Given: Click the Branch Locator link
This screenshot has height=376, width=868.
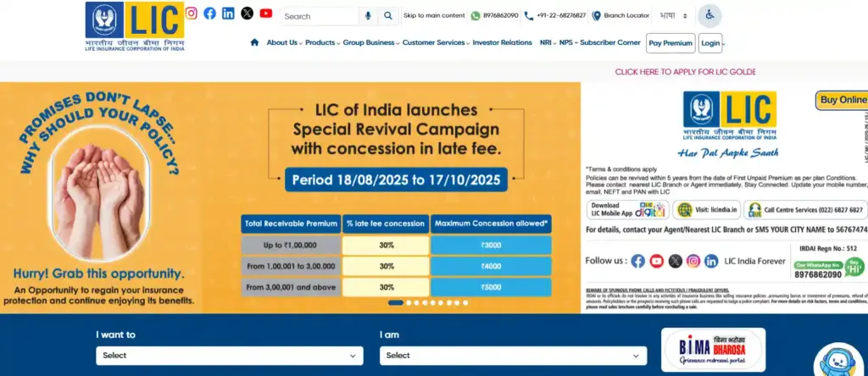Looking at the screenshot, I should tap(621, 16).
